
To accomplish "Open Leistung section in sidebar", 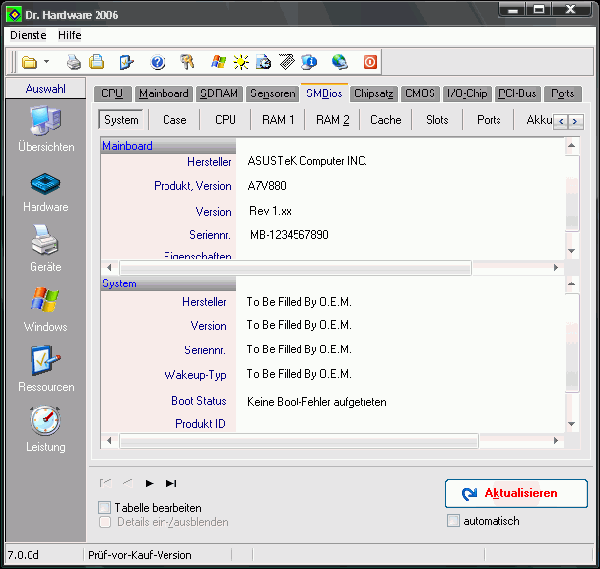I will pos(46,429).
